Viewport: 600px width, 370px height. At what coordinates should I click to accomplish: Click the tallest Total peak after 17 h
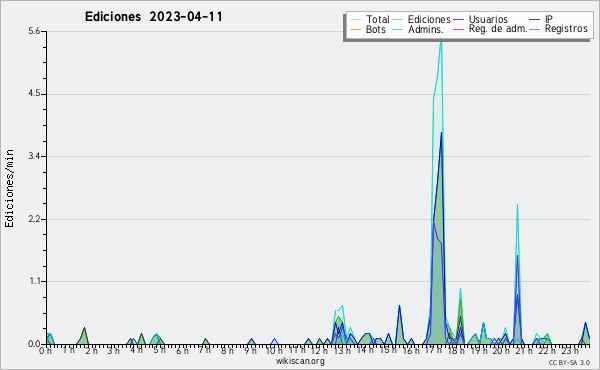pos(441,42)
